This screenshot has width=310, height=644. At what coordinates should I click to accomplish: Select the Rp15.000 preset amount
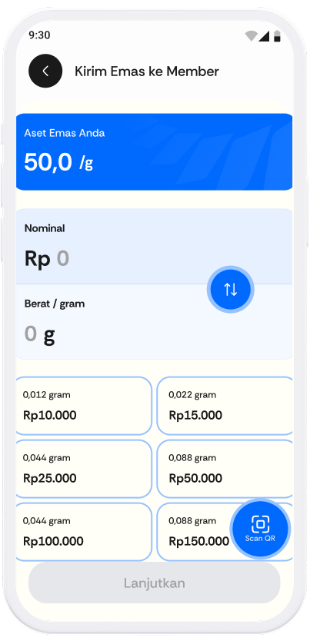pos(225,406)
